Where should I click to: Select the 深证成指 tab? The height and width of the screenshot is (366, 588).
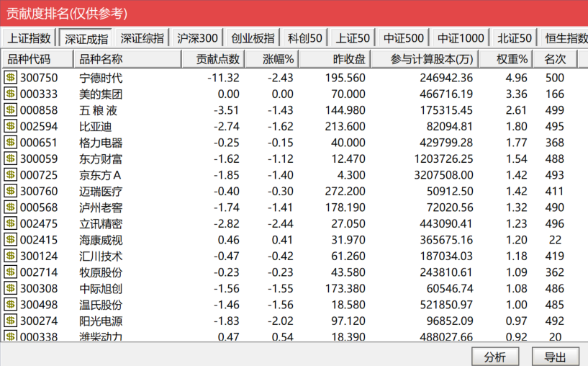[86, 38]
